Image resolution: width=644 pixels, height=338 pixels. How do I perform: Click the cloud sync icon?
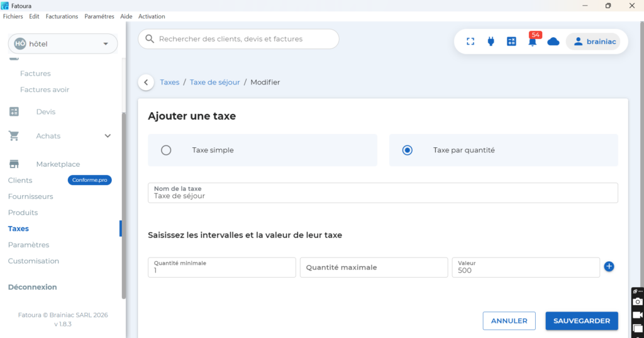553,42
